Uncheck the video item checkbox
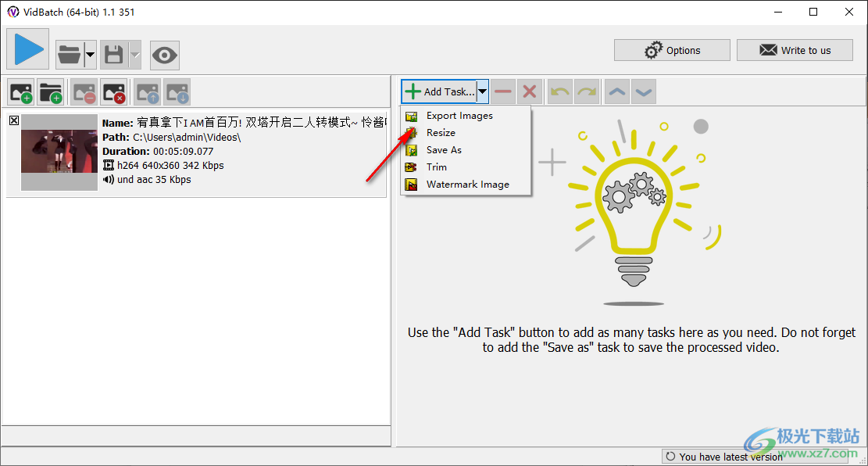 (14, 120)
